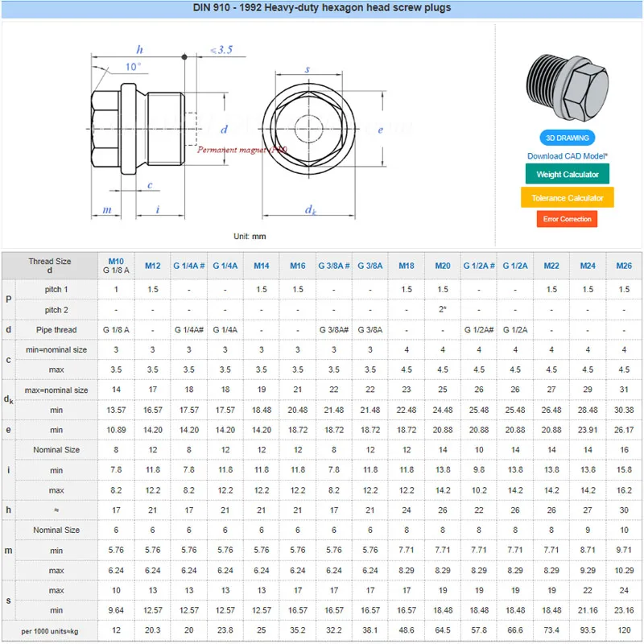Viewport: 644px width, 644px height.
Task: Select the G 1/4A column header
Action: [225, 266]
